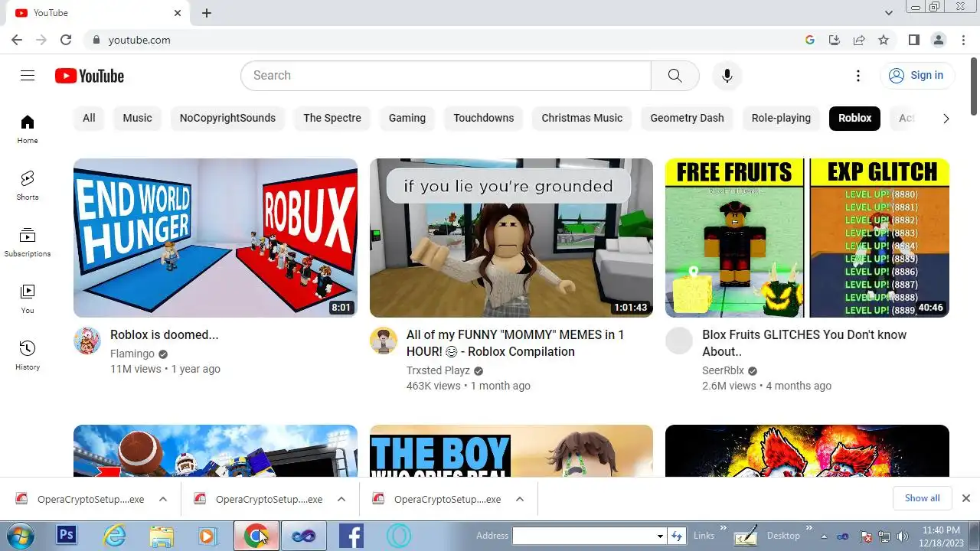This screenshot has width=980, height=551.
Task: Select the Christmas Music chip
Action: coord(582,118)
